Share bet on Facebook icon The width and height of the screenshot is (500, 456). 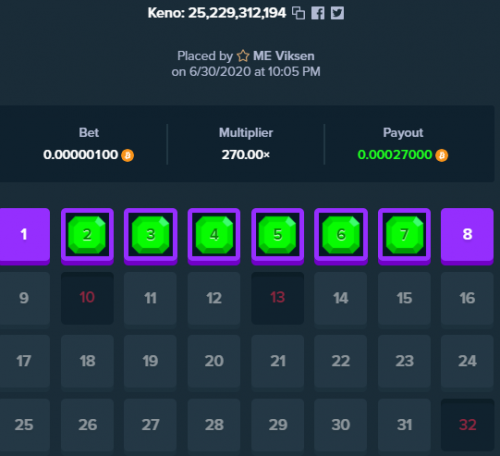coord(318,13)
